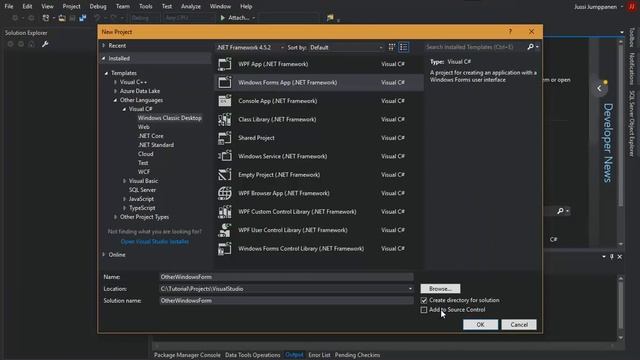Switch to Package Manager Console tab
The width and height of the screenshot is (640, 360).
(x=187, y=355)
